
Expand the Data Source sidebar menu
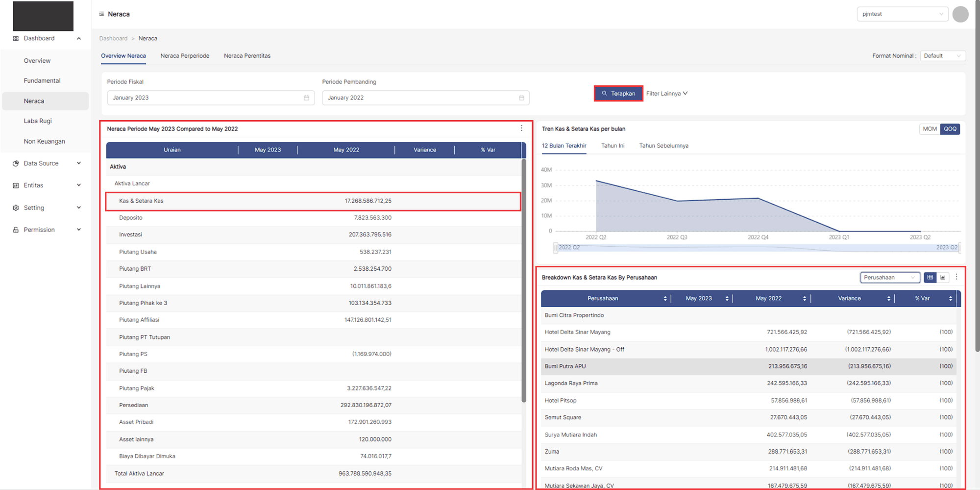click(47, 163)
